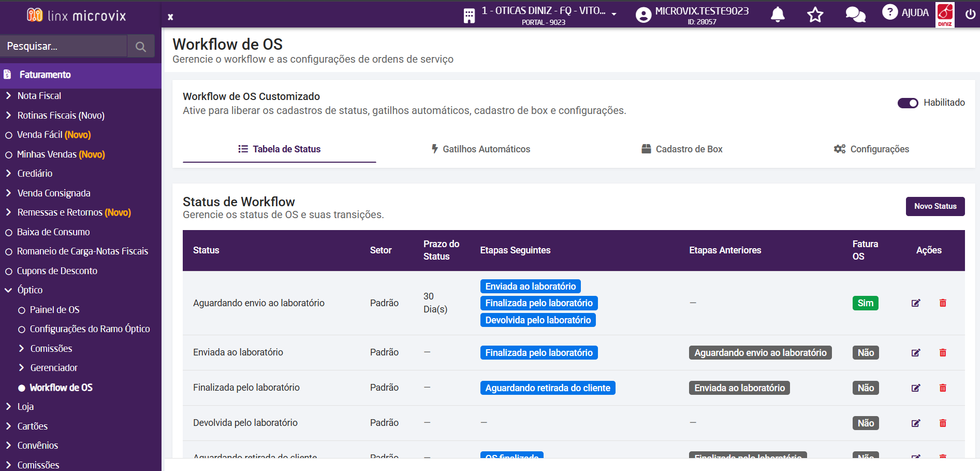Click the power logout icon
This screenshot has width=980, height=471.
click(970, 15)
